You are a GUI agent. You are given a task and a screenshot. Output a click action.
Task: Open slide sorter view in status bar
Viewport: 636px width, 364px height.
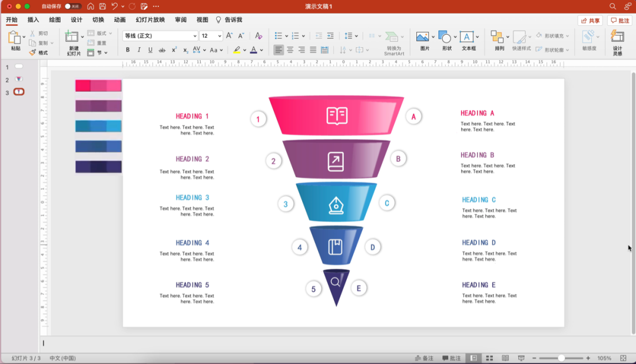coord(489,358)
